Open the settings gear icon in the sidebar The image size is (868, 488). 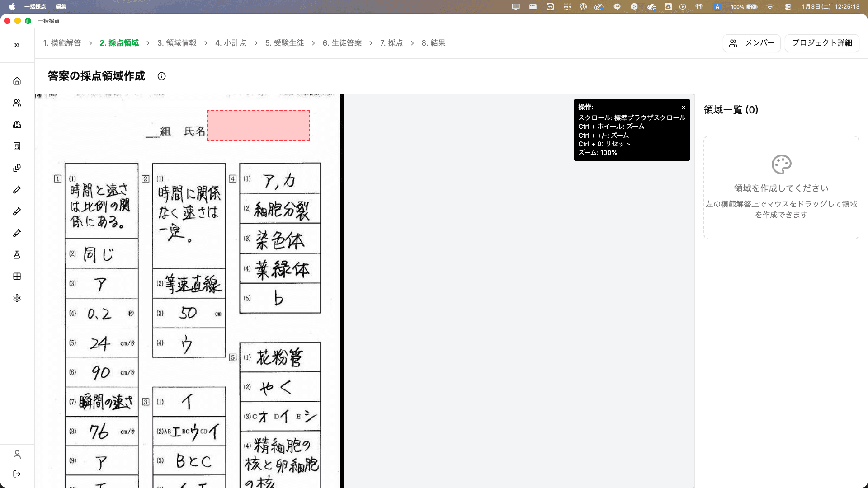point(17,298)
